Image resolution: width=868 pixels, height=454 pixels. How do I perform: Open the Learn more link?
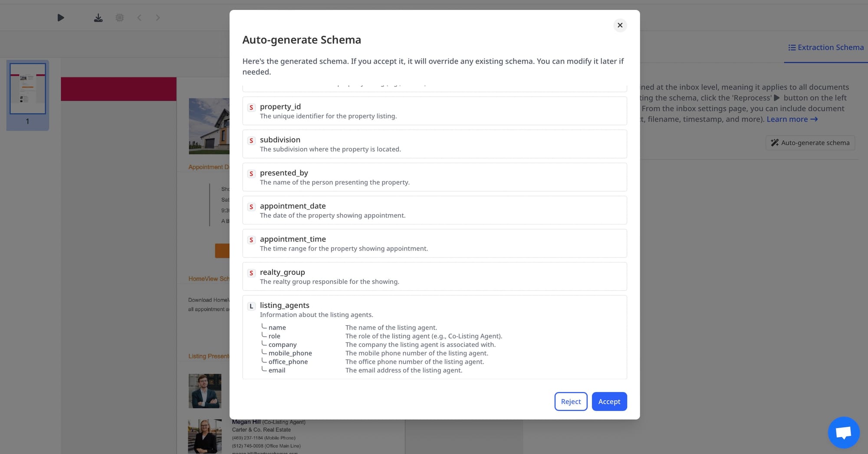click(792, 119)
